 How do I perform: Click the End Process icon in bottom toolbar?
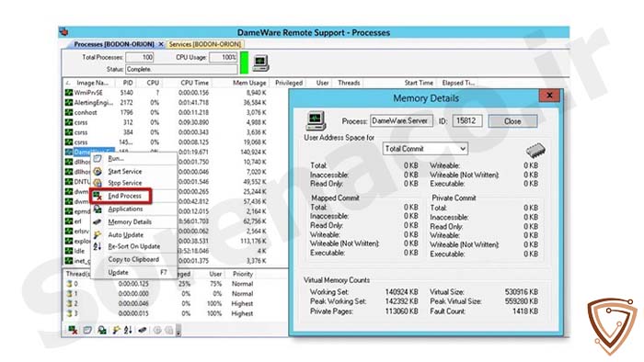(x=73, y=330)
